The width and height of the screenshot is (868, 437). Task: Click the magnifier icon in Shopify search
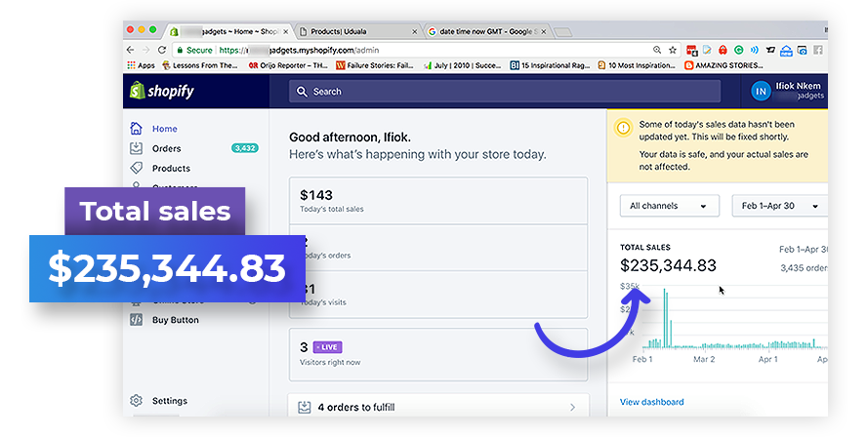(x=302, y=92)
